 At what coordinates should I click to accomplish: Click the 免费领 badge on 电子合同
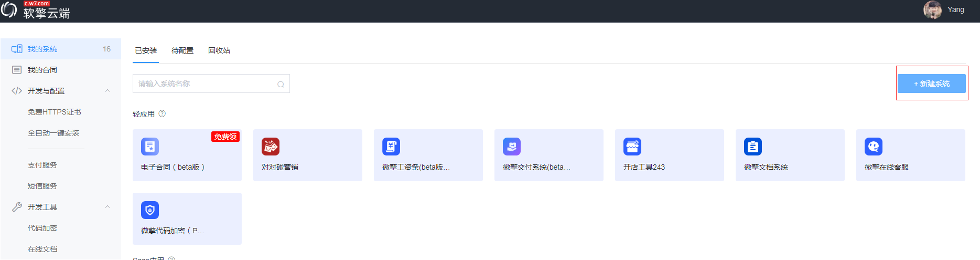225,137
